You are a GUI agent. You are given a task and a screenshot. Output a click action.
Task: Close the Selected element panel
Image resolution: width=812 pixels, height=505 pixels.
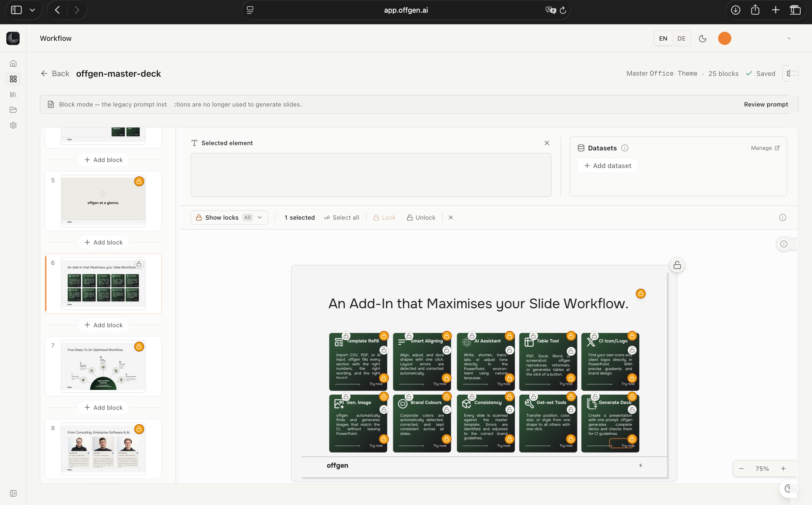547,143
